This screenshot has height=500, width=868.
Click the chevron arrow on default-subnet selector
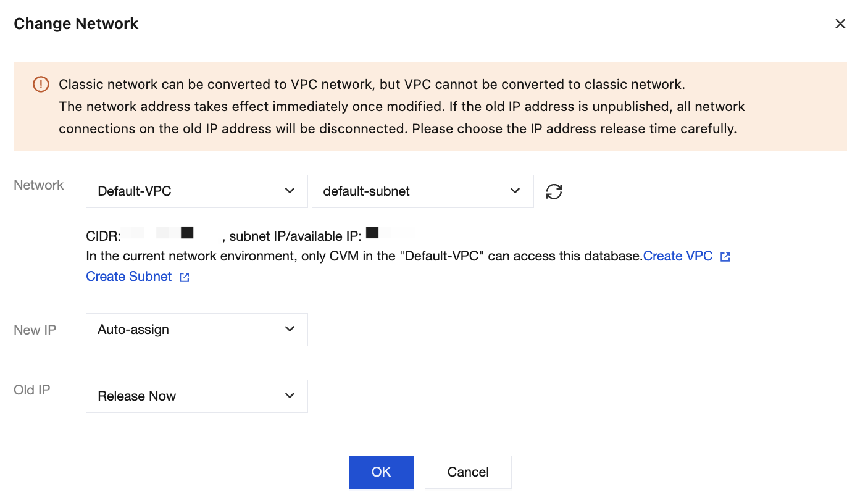coord(515,191)
